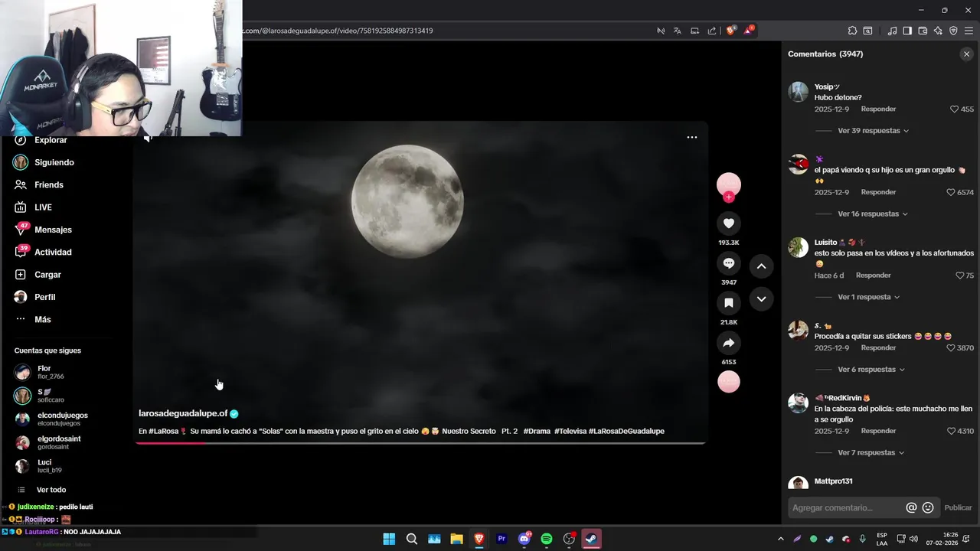Image resolution: width=980 pixels, height=551 pixels.
Task: Click Responder under Luisito's comment
Action: tap(873, 275)
